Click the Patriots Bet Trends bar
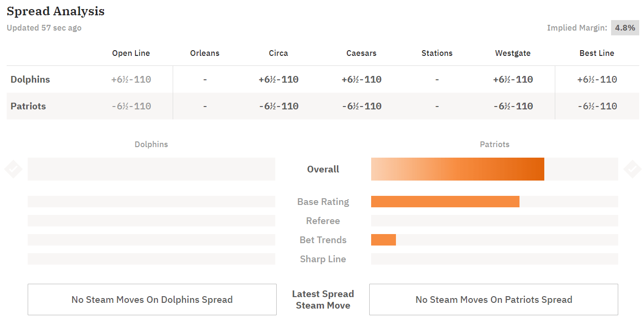 [x=384, y=240]
